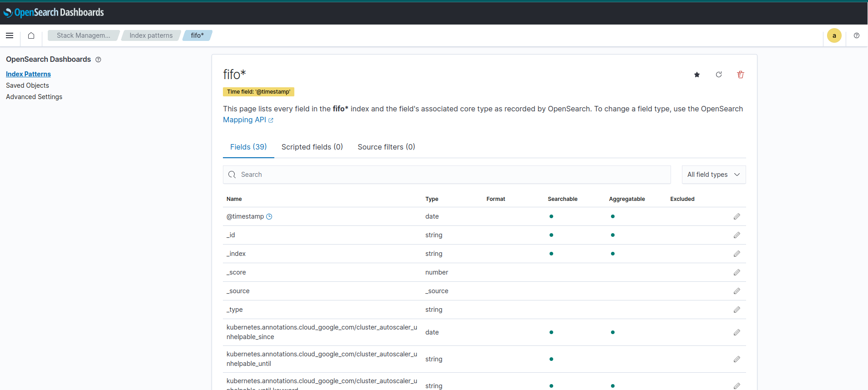Switch to Source filters (0) tab
Screen dimensions: 868x390
point(386,147)
